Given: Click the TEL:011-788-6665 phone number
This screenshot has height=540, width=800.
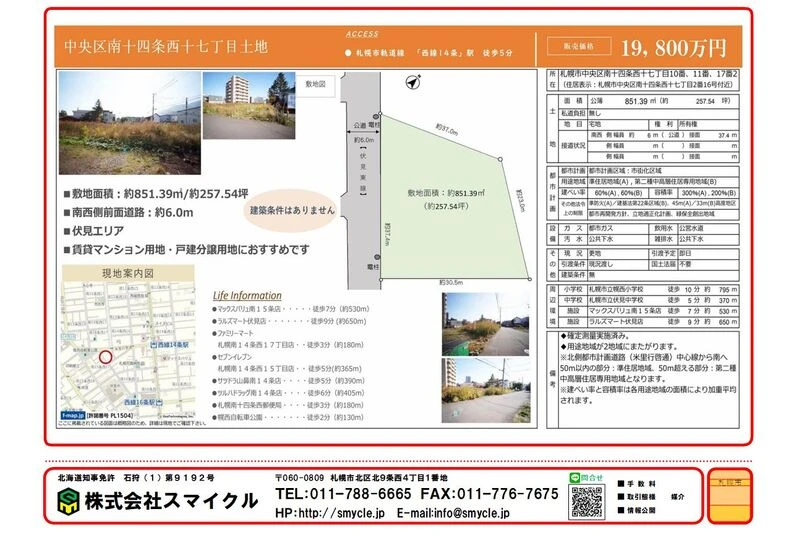Looking at the screenshot, I should (343, 494).
